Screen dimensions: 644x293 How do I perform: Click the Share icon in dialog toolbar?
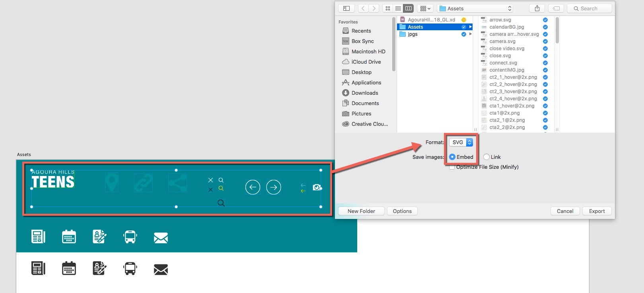click(x=537, y=8)
